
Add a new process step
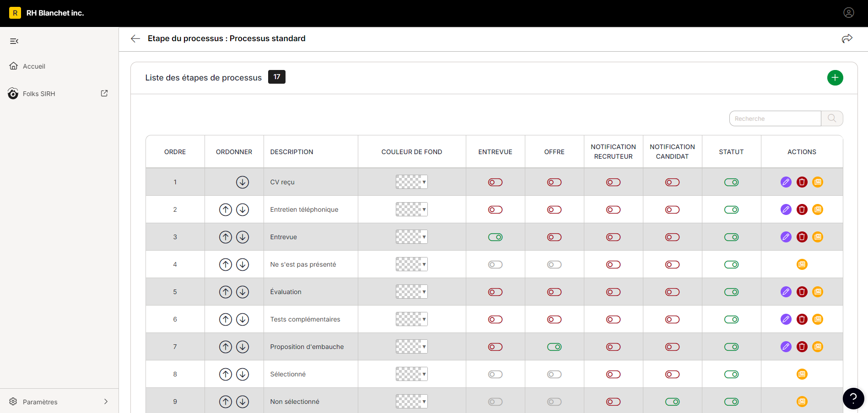835,78
